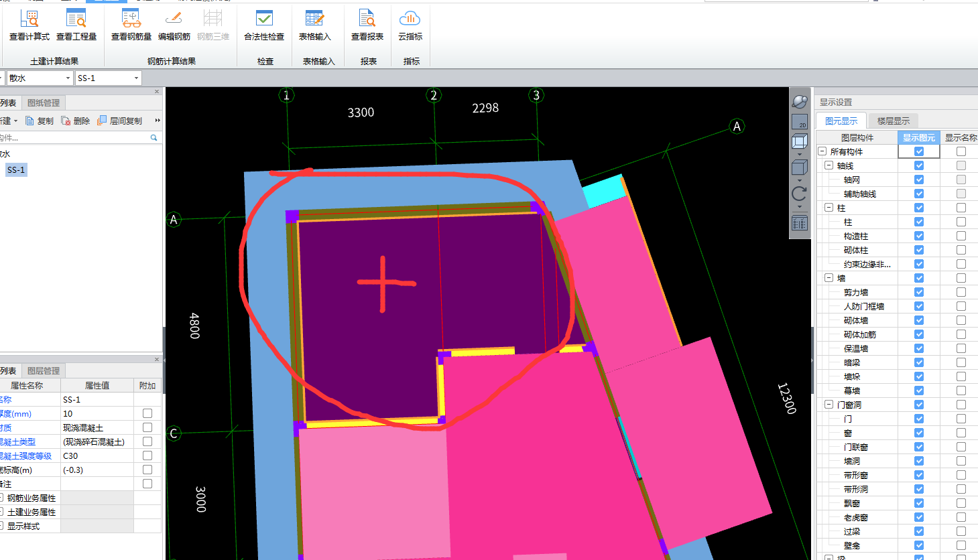Expand the 钢筋业务属性 property group

pyautogui.click(x=2, y=498)
